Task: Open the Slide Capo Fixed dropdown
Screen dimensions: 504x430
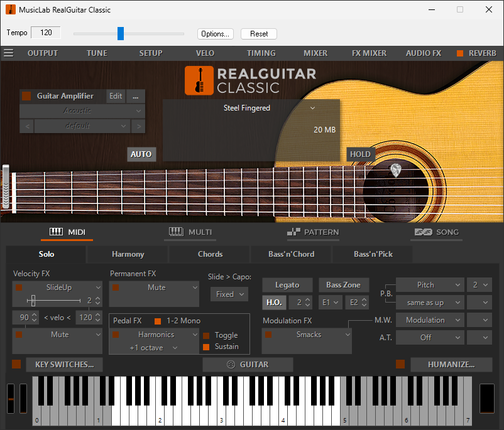Action: 229,294
